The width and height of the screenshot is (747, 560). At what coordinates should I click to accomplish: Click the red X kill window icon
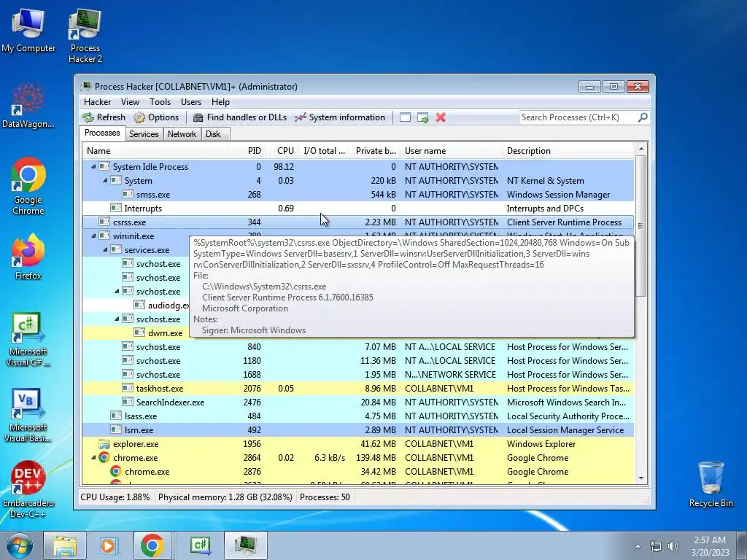(x=441, y=117)
